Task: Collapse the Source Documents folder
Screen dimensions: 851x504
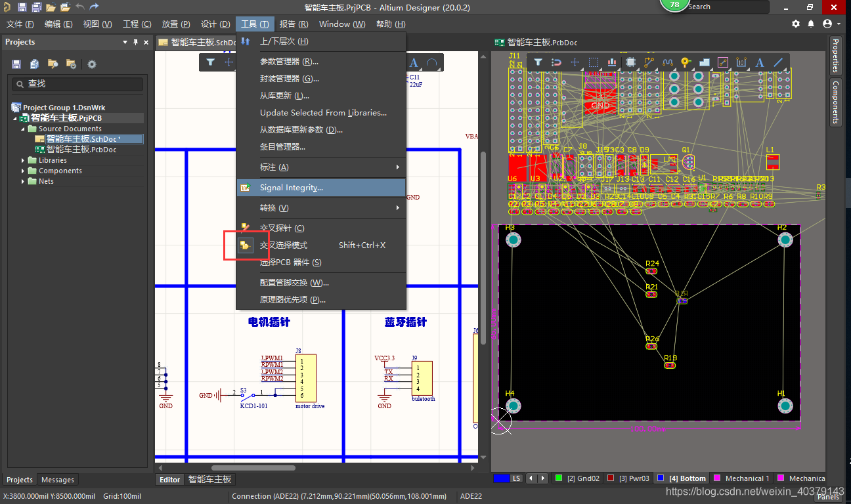Action: (23, 129)
